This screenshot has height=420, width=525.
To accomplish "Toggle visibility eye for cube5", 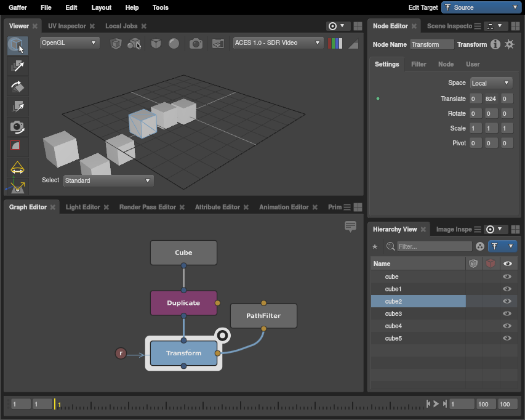I will tap(507, 338).
